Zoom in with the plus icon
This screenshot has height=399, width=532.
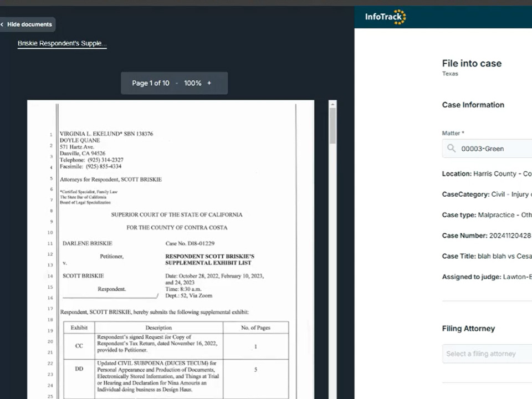click(209, 83)
